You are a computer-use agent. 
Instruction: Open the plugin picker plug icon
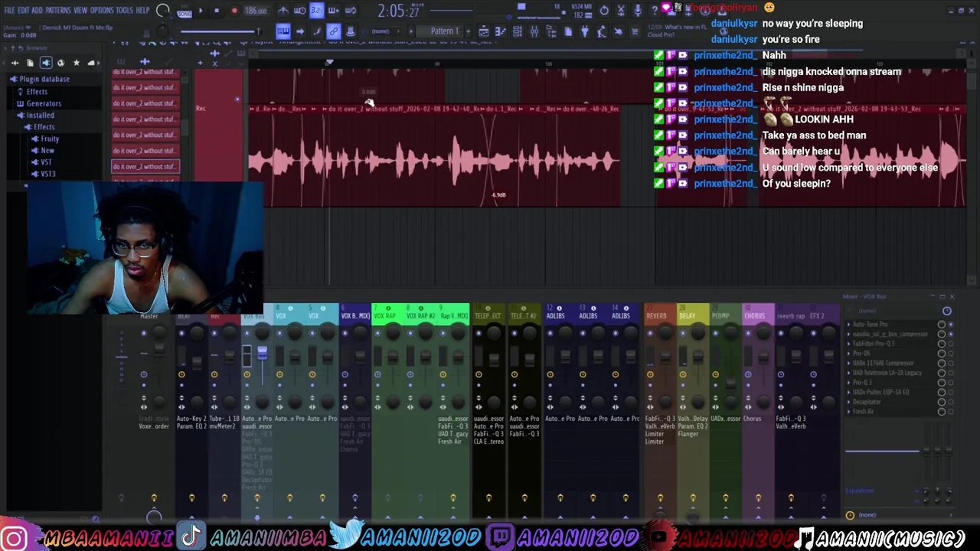point(585,31)
